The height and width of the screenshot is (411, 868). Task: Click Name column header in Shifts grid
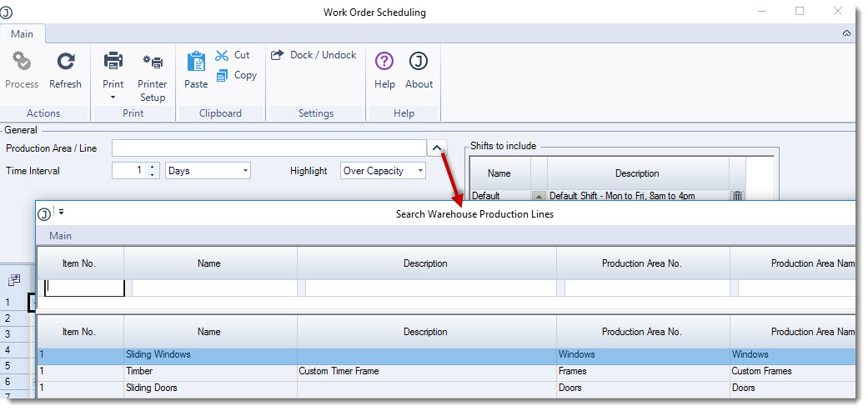tap(499, 173)
